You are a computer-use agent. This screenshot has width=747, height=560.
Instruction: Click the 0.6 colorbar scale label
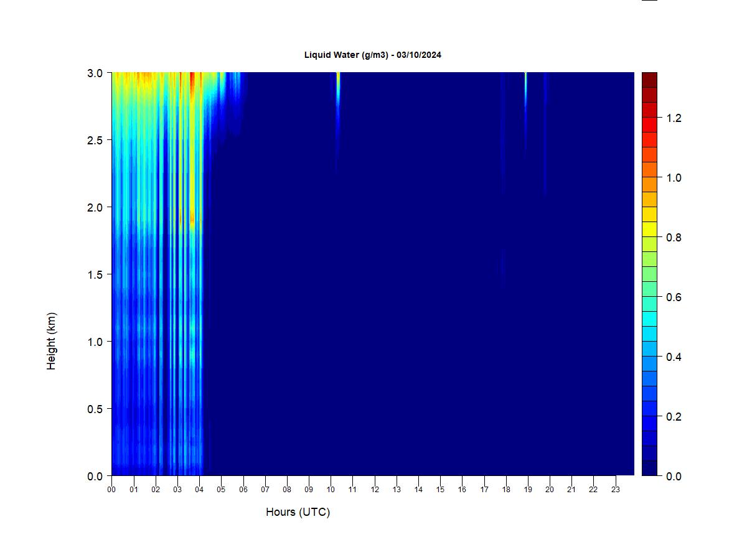click(674, 297)
